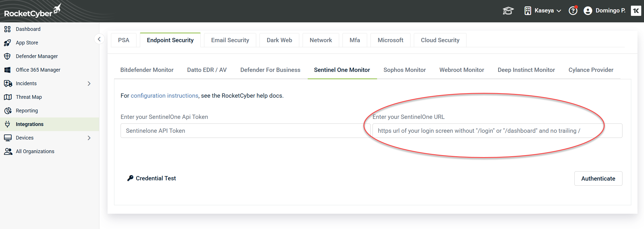The image size is (644, 229).
Task: Click the Kaseya K logo icon
Action: pyautogui.click(x=636, y=11)
